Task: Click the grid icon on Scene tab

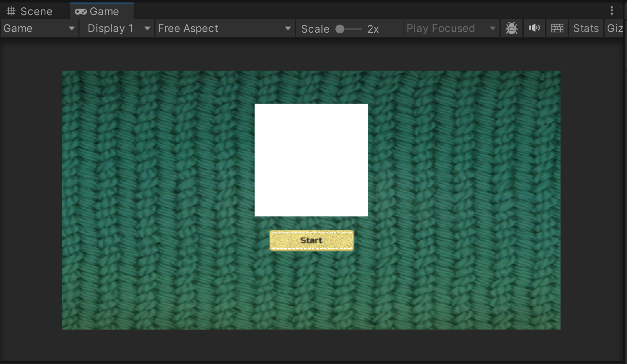Action: [11, 11]
